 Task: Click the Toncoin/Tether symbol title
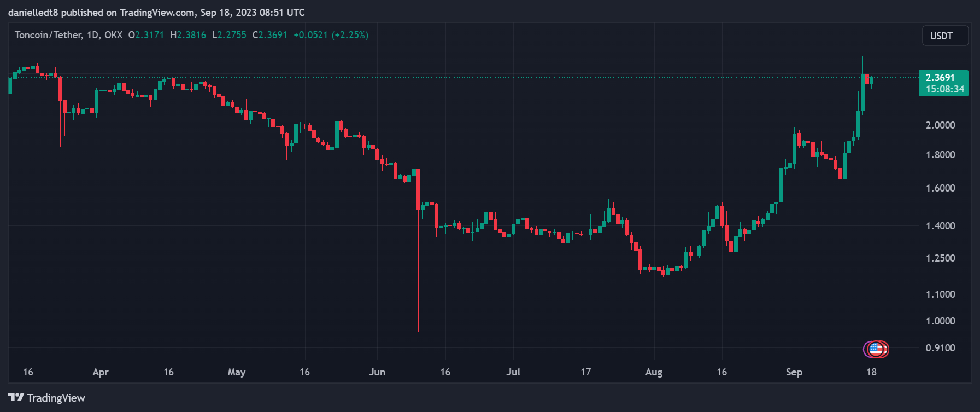(x=48, y=35)
